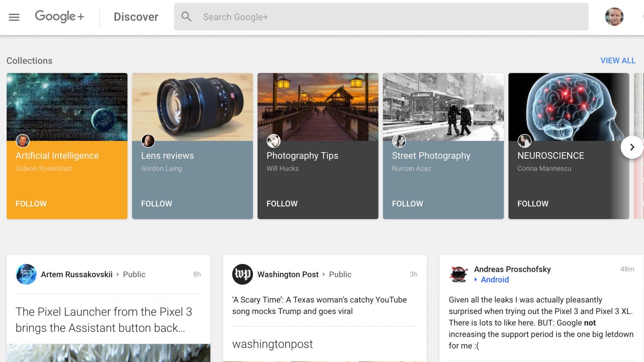Click the search magnifier icon
Image resolution: width=644 pixels, height=362 pixels.
click(186, 17)
